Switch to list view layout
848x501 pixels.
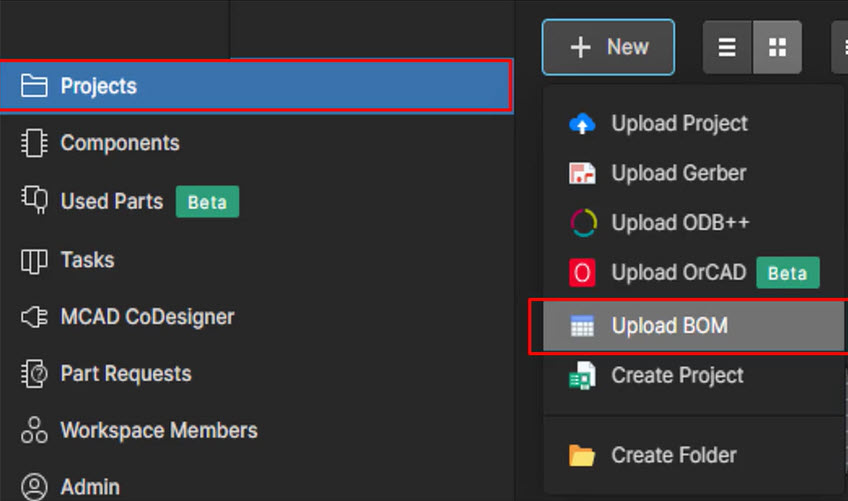pos(727,47)
